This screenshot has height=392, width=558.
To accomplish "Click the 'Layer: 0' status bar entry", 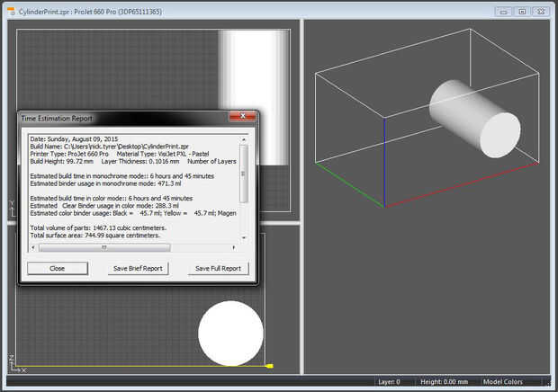I will 389,382.
